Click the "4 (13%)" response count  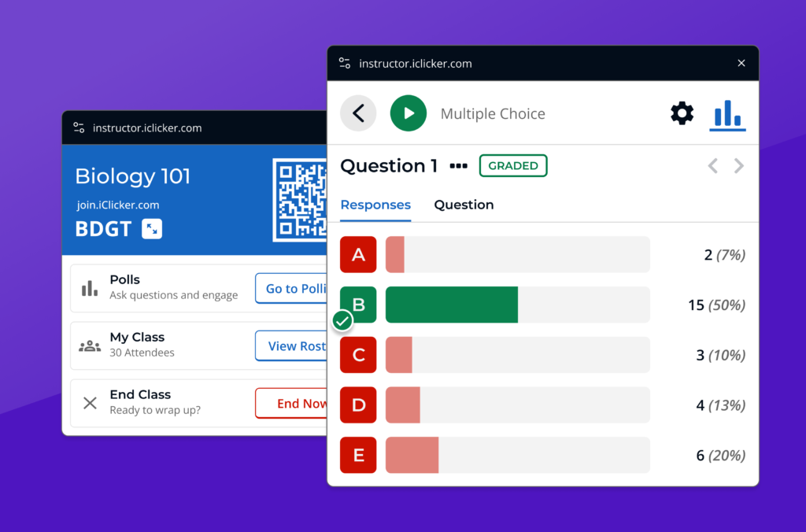[721, 405]
